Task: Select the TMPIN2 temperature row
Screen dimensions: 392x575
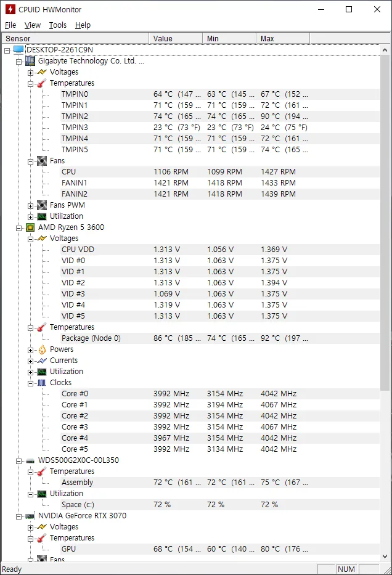Action: pyautogui.click(x=220, y=116)
